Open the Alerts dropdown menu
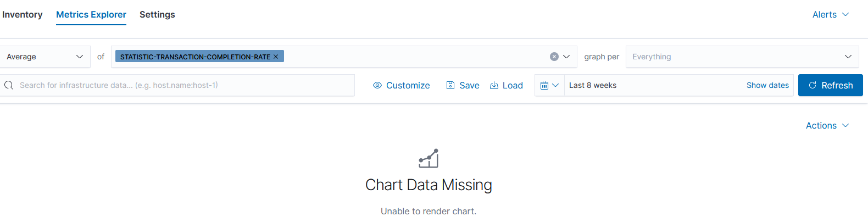Image resolution: width=868 pixels, height=222 pixels. [x=830, y=14]
